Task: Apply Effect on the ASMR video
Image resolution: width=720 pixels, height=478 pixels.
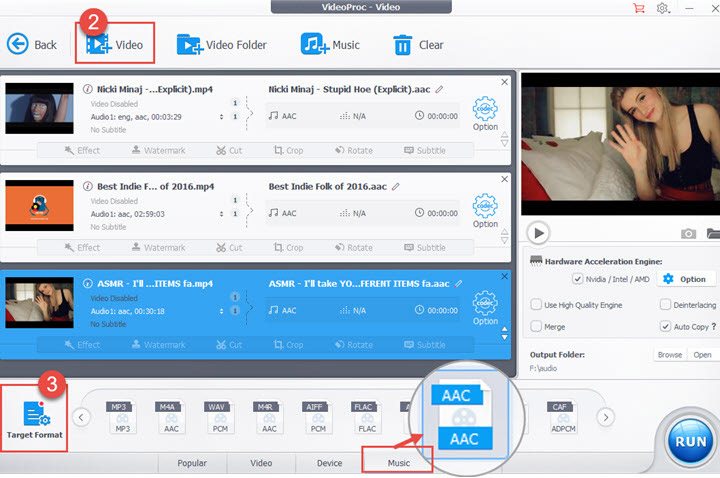Action: [x=82, y=345]
